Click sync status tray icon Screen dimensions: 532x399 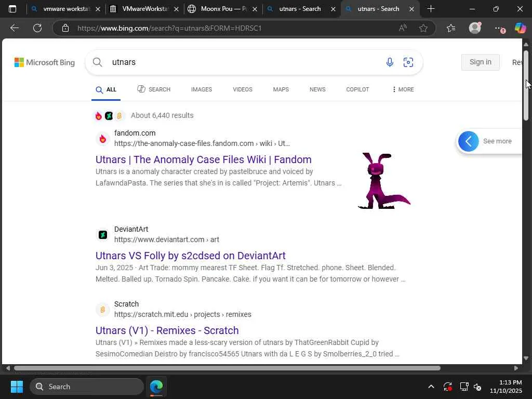tap(447, 387)
